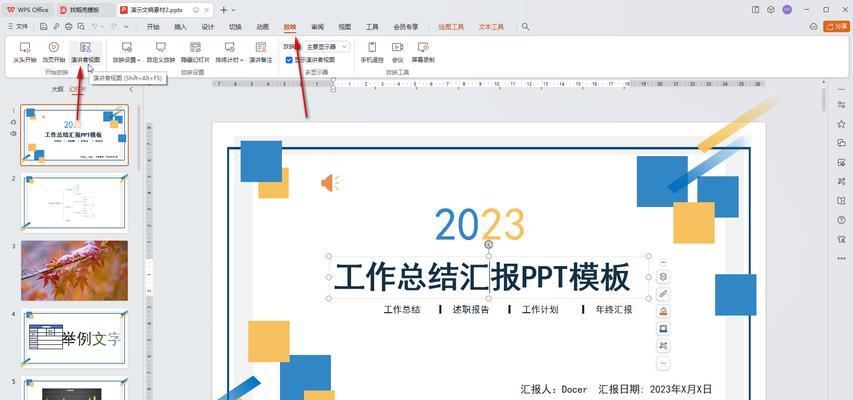The image size is (853, 400).
Task: Switch panel to 大纲 outline view
Action: [57, 89]
